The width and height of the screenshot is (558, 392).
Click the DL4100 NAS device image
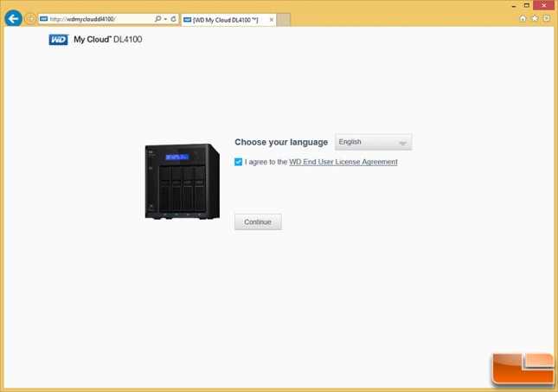[183, 181]
